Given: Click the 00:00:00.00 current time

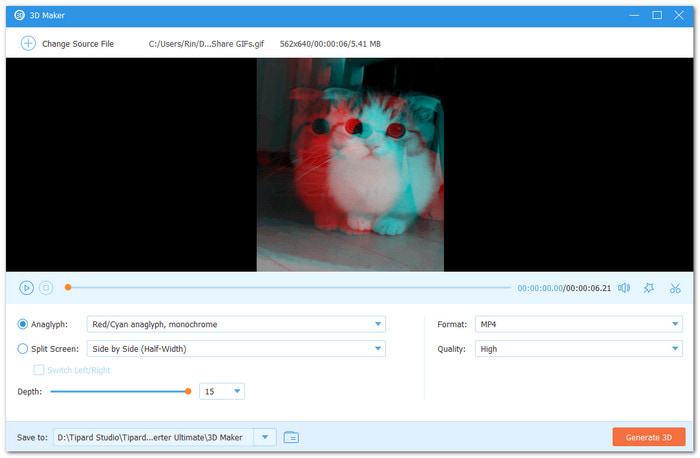Looking at the screenshot, I should point(540,288).
